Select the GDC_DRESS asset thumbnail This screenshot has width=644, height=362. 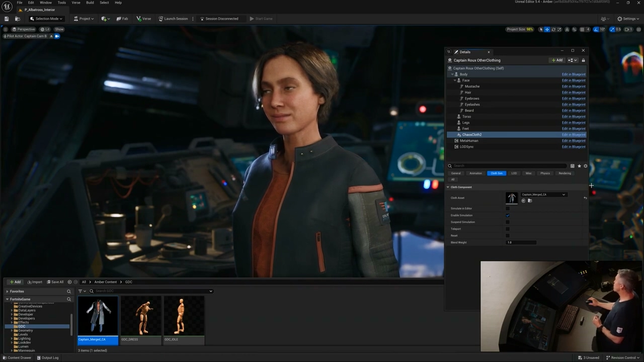click(x=141, y=320)
